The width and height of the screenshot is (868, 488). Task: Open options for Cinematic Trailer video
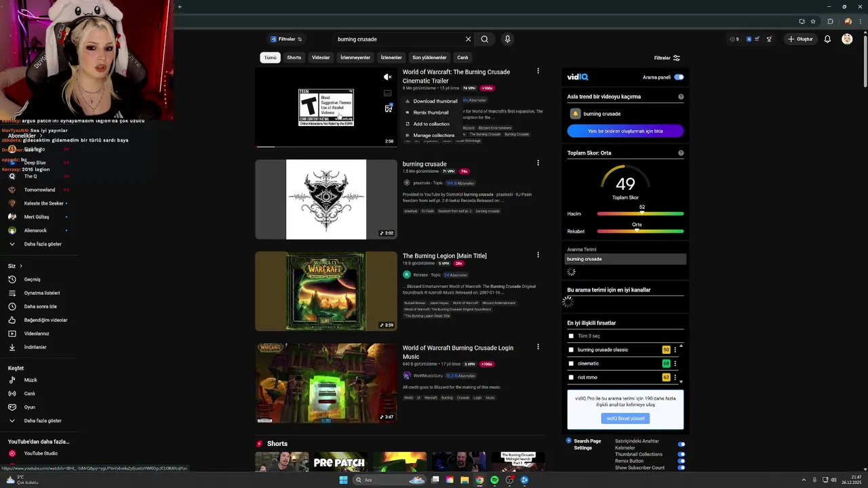pyautogui.click(x=538, y=71)
